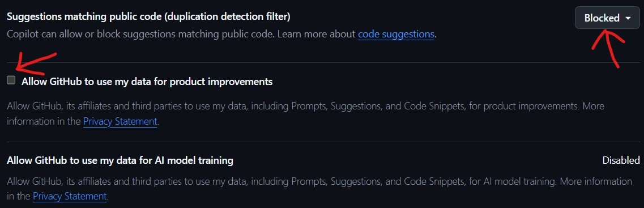Image resolution: width=644 pixels, height=208 pixels.
Task: Open Privacy Statement link under AI model training
Action: click(x=70, y=197)
